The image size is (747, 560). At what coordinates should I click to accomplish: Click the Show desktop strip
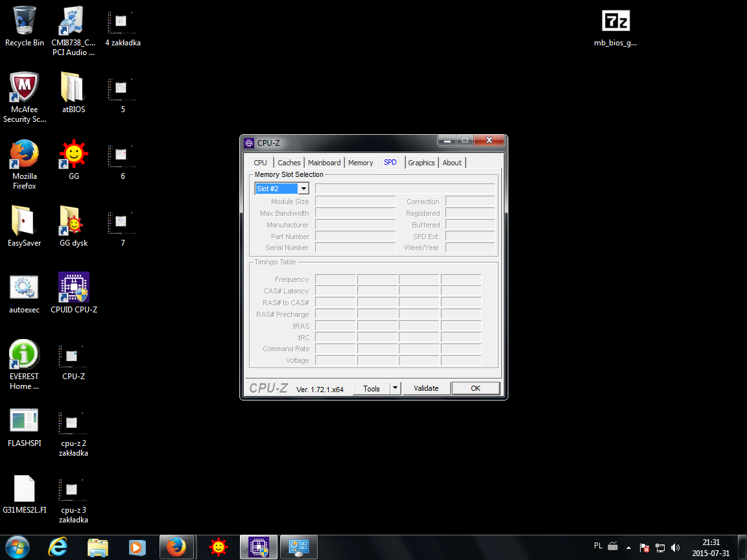[x=742, y=548]
